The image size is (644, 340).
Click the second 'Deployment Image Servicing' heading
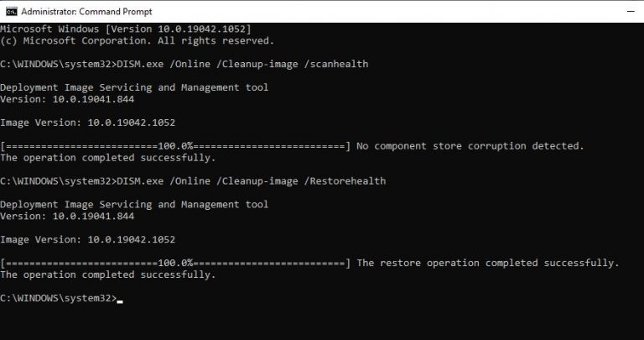click(x=134, y=205)
